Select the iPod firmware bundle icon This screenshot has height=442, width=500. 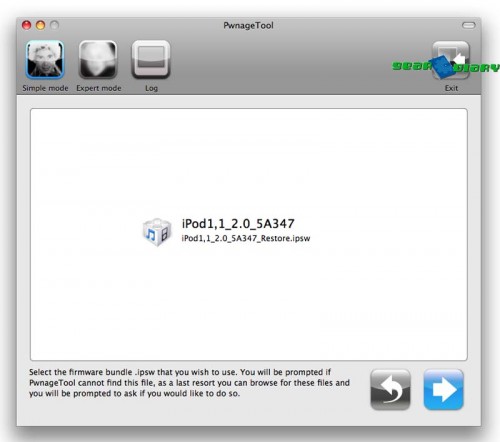(x=157, y=232)
